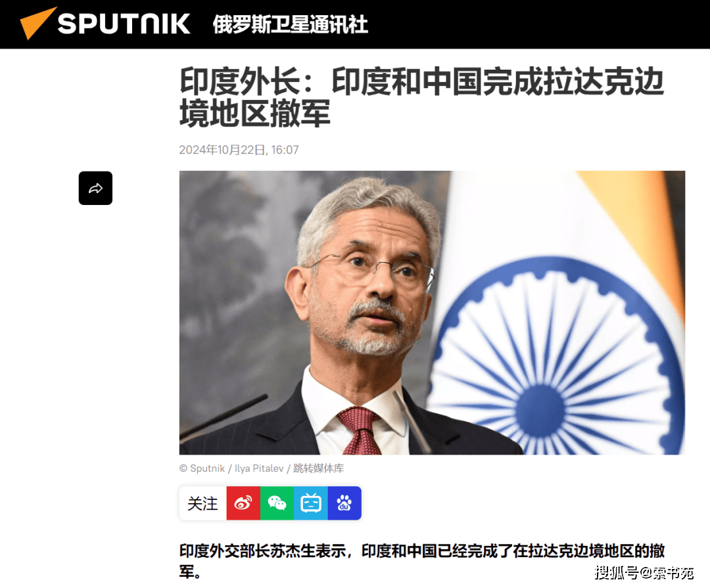This screenshot has width=710, height=588.
Task: Click the 关注 follow label
Action: 203,503
